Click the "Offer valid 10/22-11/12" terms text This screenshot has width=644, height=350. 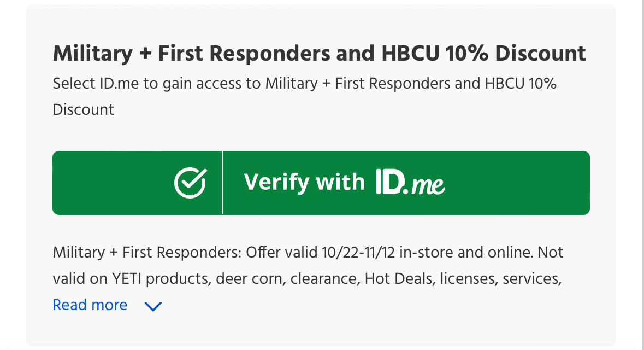point(320,253)
